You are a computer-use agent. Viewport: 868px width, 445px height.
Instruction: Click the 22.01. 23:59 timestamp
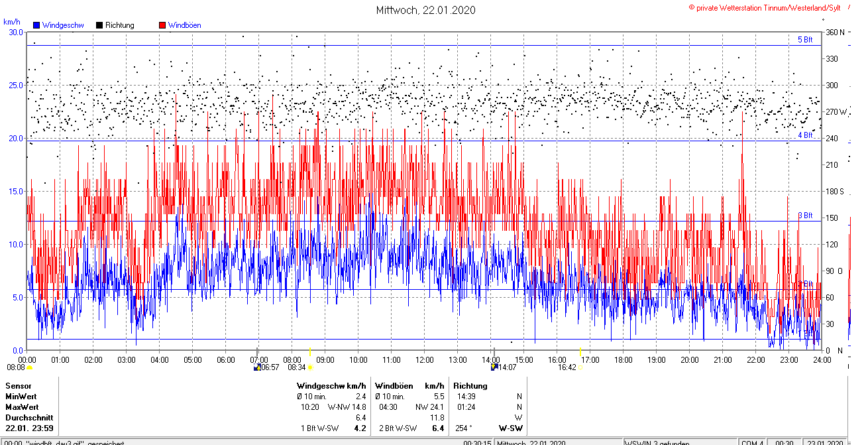tap(29, 428)
